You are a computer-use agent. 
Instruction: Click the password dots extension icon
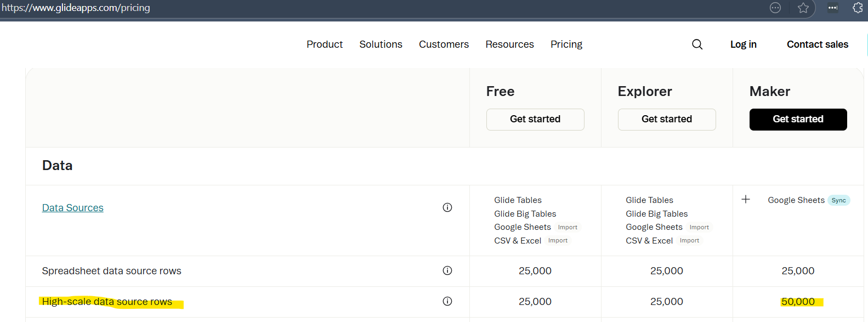pyautogui.click(x=832, y=8)
